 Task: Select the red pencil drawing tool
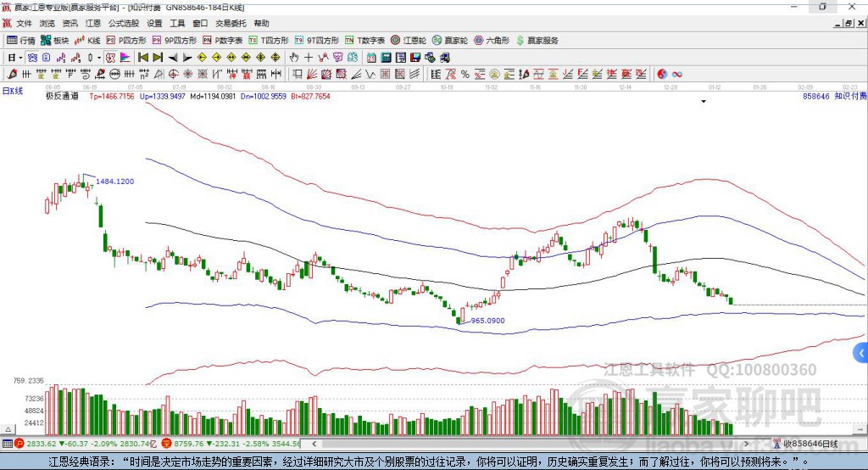click(12, 75)
